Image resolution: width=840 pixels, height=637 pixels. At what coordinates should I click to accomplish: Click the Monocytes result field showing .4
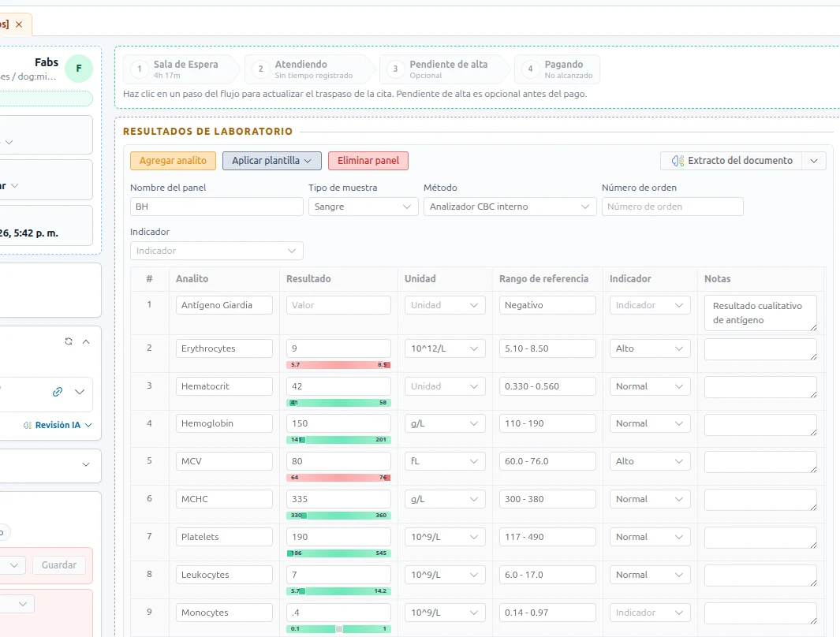point(338,613)
